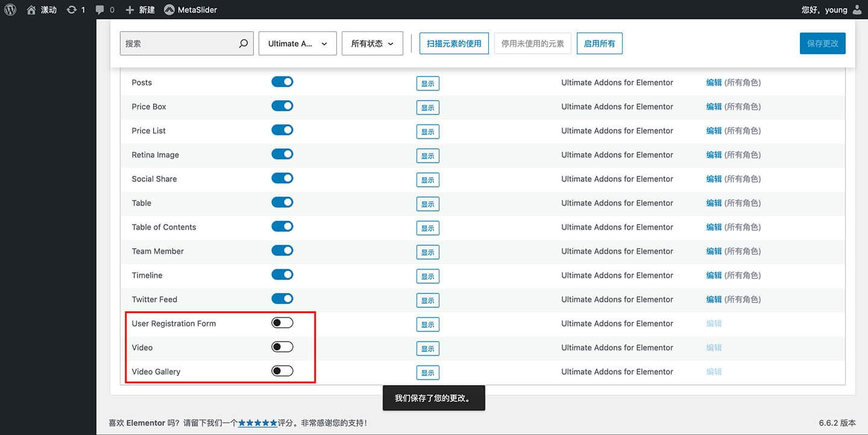Click 编辑 link for Twitter Feed

click(x=714, y=299)
